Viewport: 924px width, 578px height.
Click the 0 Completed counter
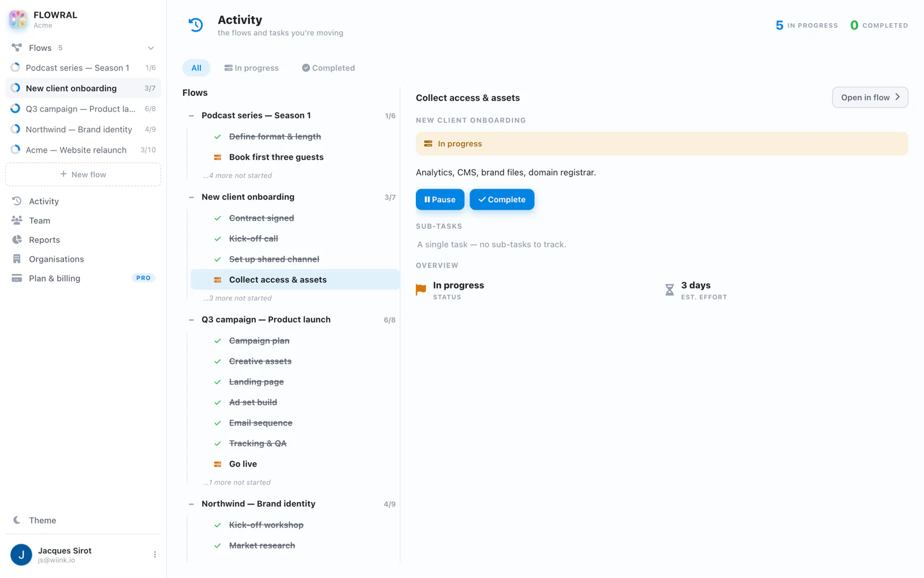click(879, 25)
